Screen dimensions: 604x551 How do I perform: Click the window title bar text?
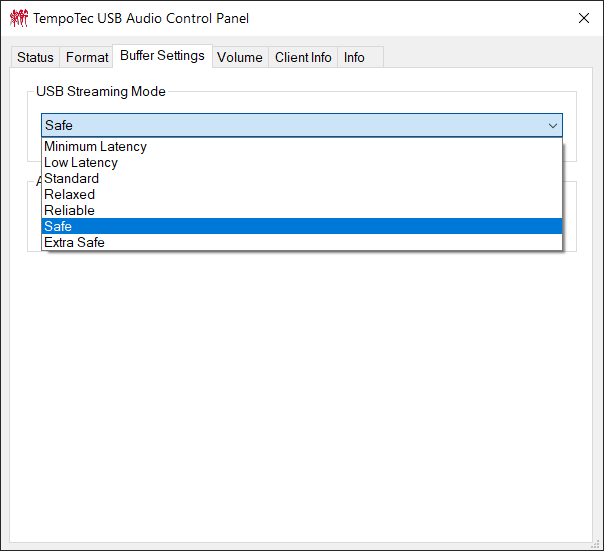point(141,18)
